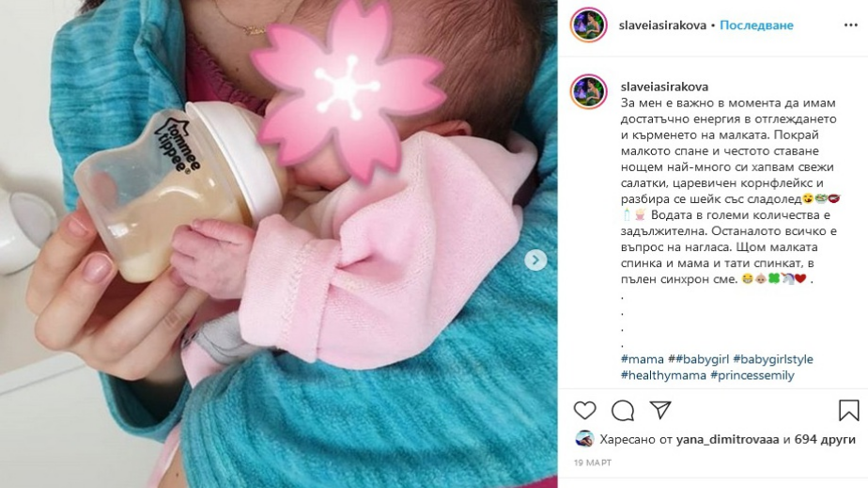Image resolution: width=868 pixels, height=488 pixels.
Task: Toggle Последване following status
Action: [x=756, y=25]
